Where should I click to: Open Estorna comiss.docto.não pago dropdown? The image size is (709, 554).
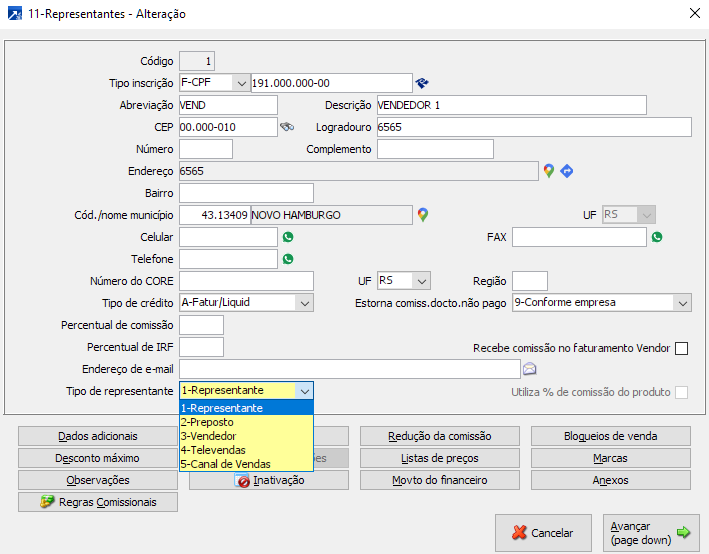coord(682,303)
